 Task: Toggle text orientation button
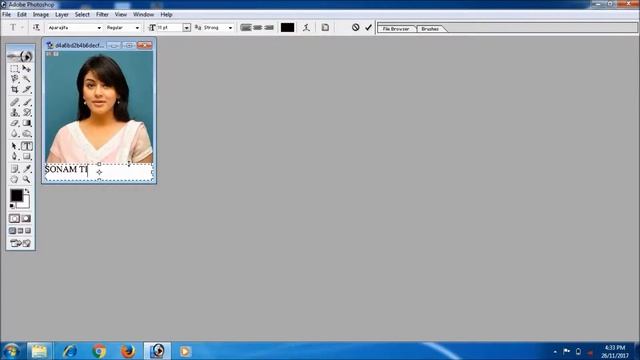[36, 27]
